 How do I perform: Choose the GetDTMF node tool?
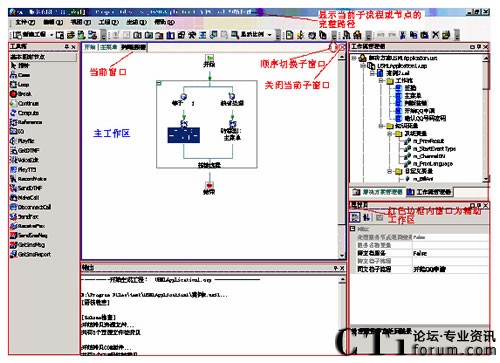(x=25, y=150)
